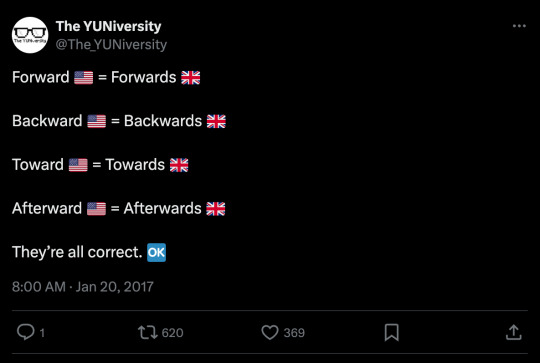This screenshot has width=540, height=363.
Task: Click the US flag next to Forward
Action: 84,77
